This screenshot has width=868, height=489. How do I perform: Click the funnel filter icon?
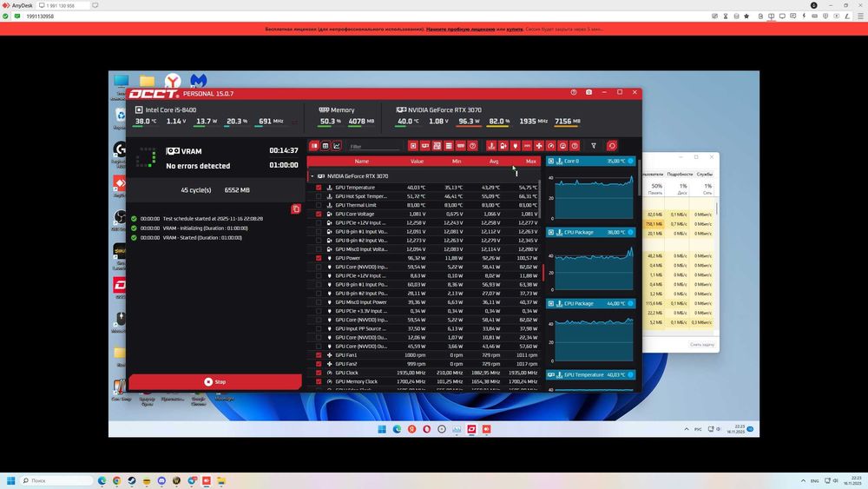pos(594,146)
